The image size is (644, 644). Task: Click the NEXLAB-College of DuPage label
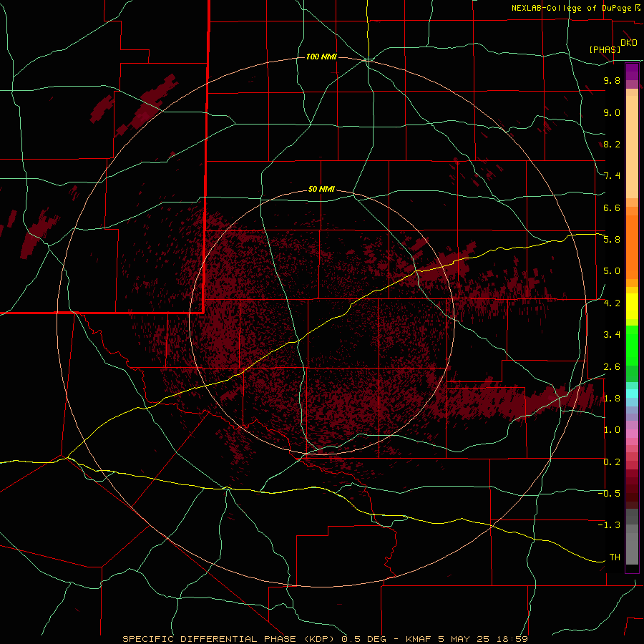tap(571, 8)
